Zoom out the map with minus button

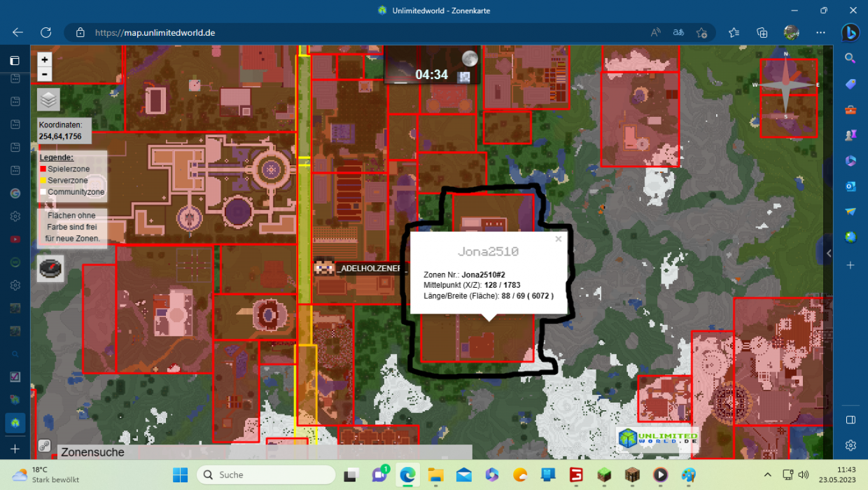[44, 74]
